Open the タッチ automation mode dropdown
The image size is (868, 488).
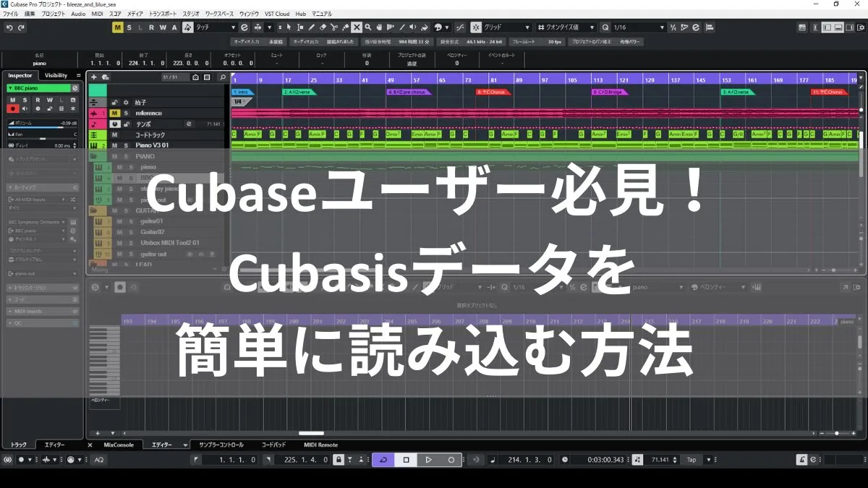pyautogui.click(x=216, y=27)
